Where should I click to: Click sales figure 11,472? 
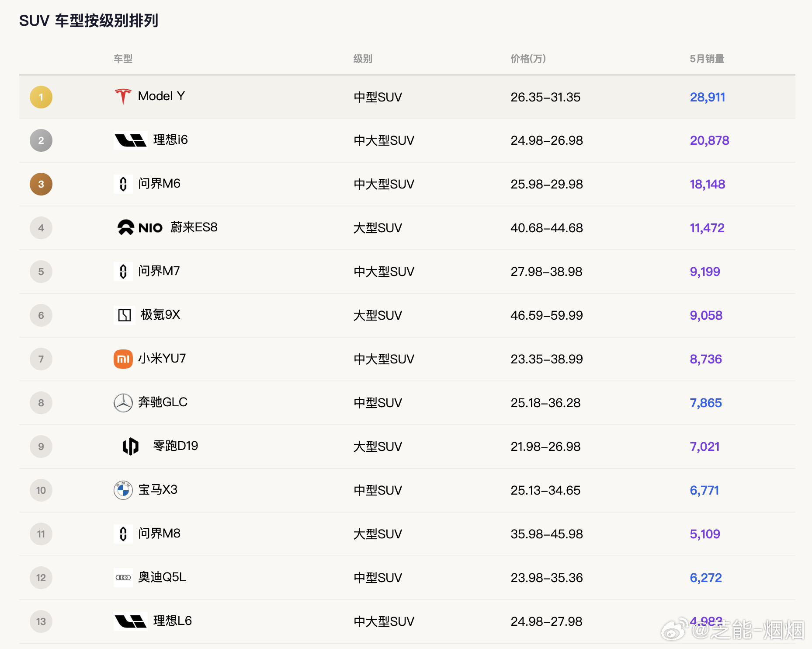(707, 228)
